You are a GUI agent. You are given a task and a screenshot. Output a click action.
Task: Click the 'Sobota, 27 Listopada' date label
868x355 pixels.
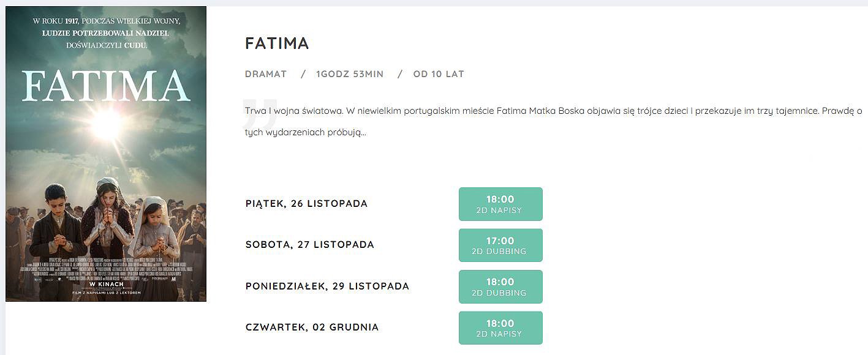tap(309, 245)
